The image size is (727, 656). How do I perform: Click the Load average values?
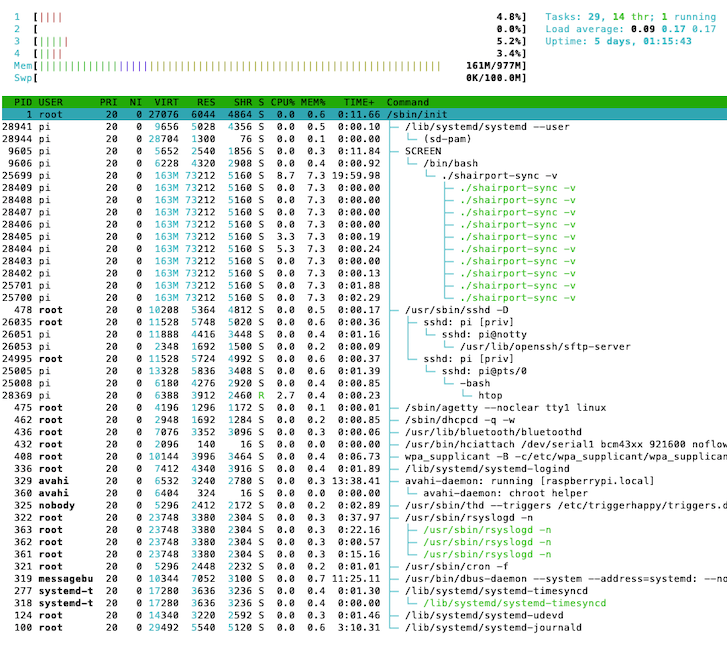(673, 29)
